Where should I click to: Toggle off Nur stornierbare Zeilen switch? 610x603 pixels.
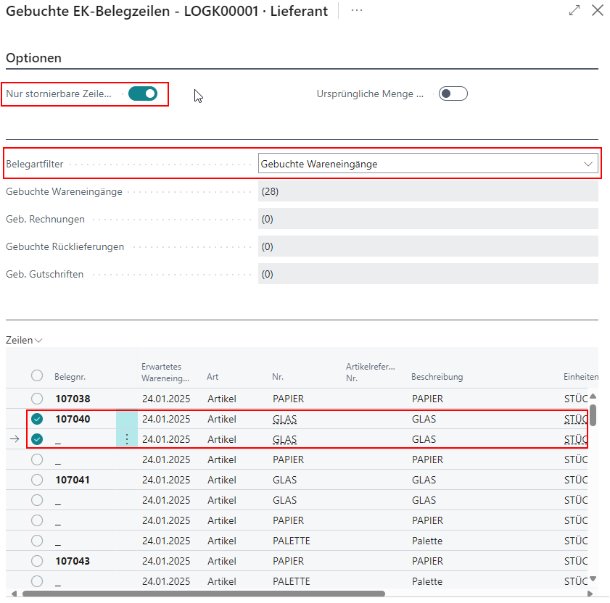pyautogui.click(x=143, y=94)
